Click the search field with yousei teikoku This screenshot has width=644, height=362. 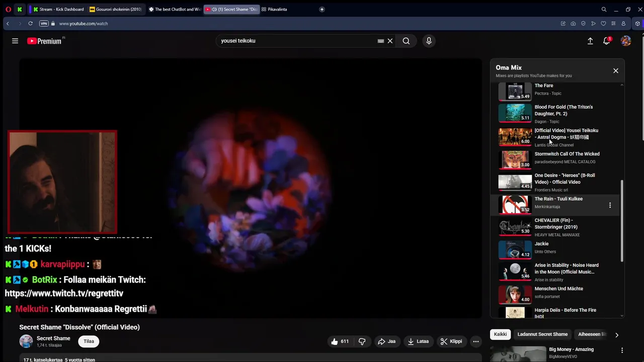coord(297,41)
